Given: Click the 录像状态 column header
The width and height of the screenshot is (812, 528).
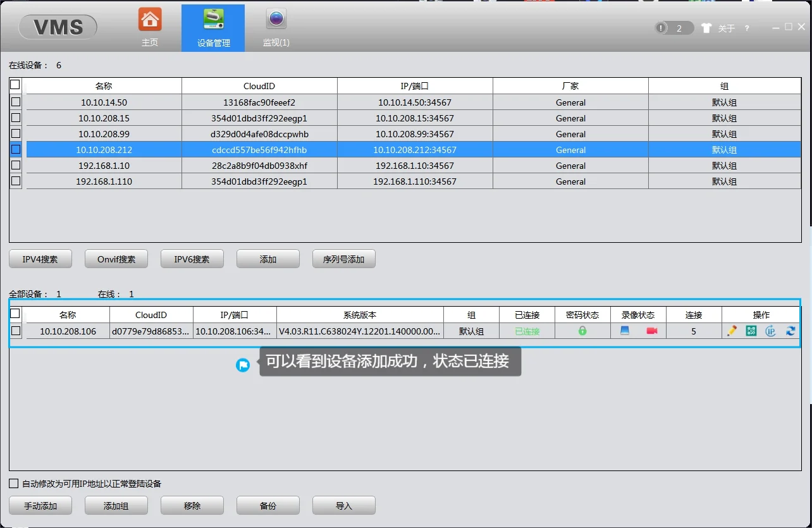Looking at the screenshot, I should click(x=638, y=314).
